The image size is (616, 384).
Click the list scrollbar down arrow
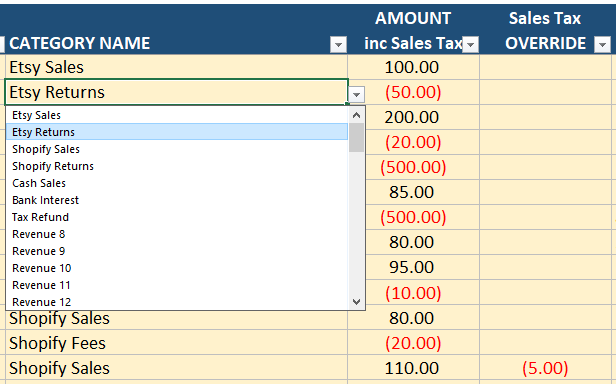(356, 301)
